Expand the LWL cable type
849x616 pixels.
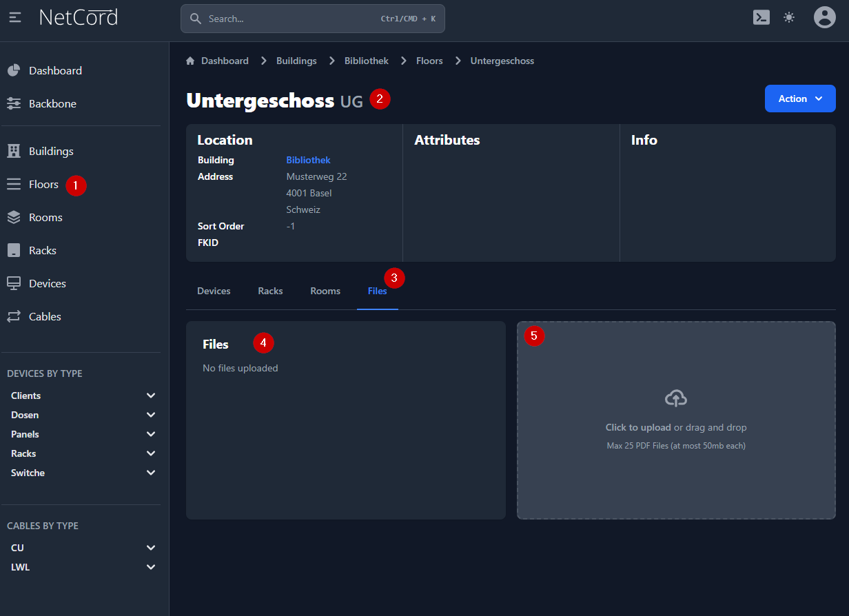151,567
